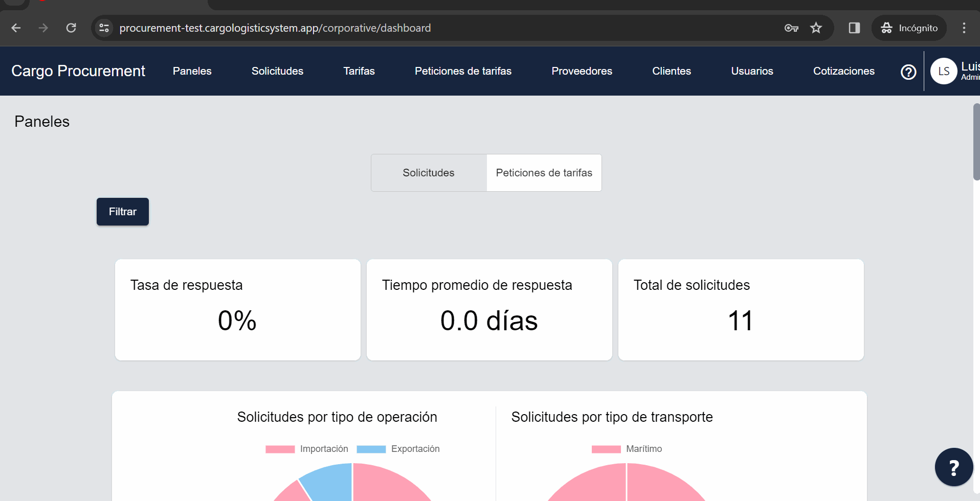Switch to Solicitudes dashboard tab

tap(429, 173)
